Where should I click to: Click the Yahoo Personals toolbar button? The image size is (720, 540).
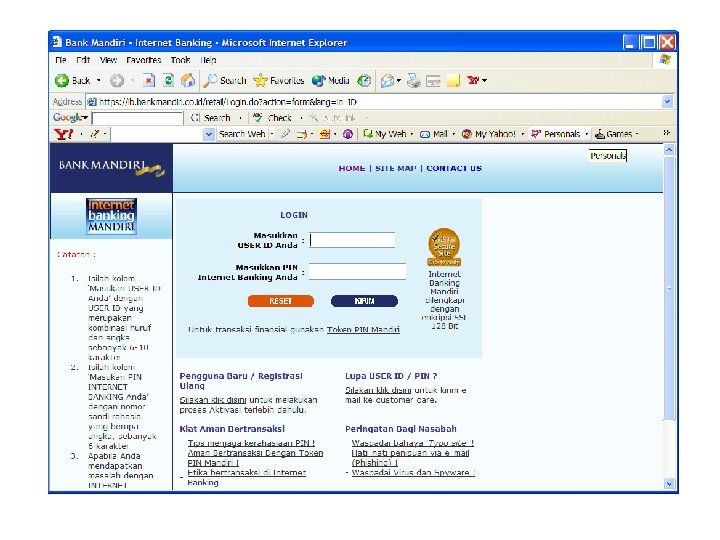[x=556, y=134]
